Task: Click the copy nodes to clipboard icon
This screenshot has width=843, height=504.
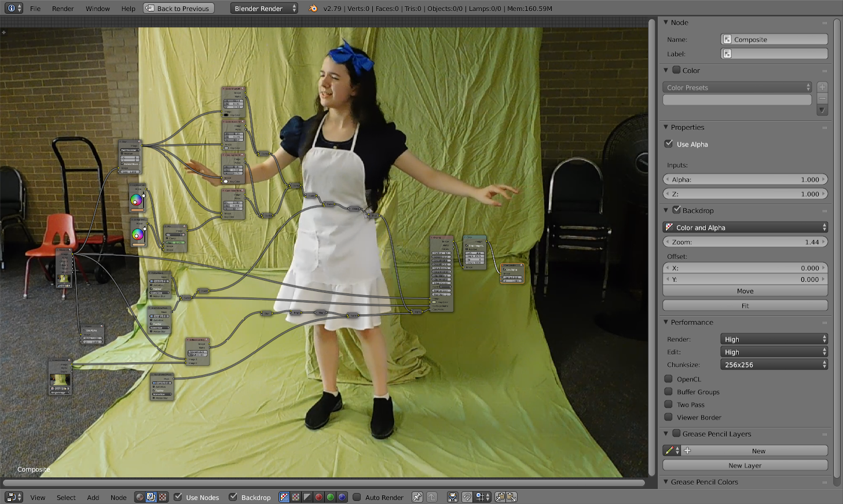Action: click(500, 497)
